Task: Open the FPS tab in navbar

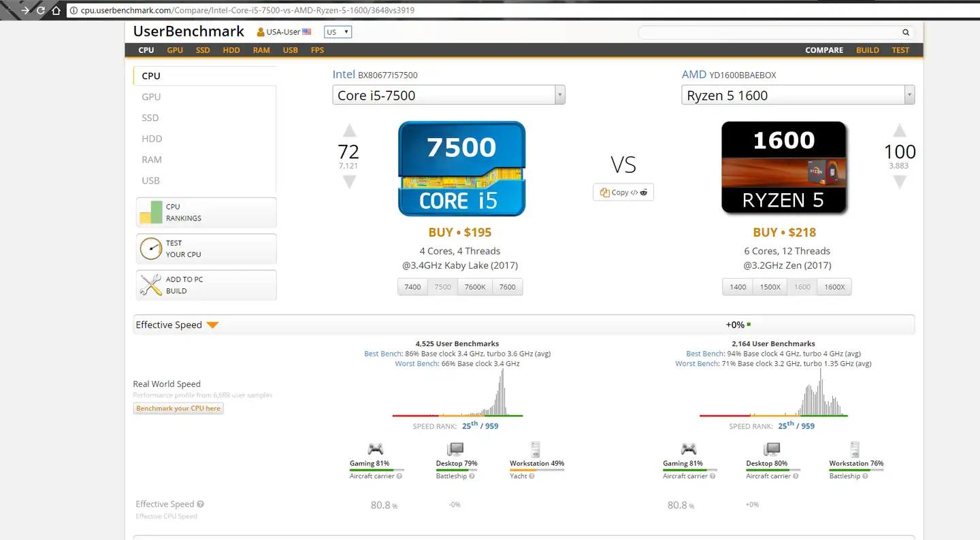Action: pos(317,50)
